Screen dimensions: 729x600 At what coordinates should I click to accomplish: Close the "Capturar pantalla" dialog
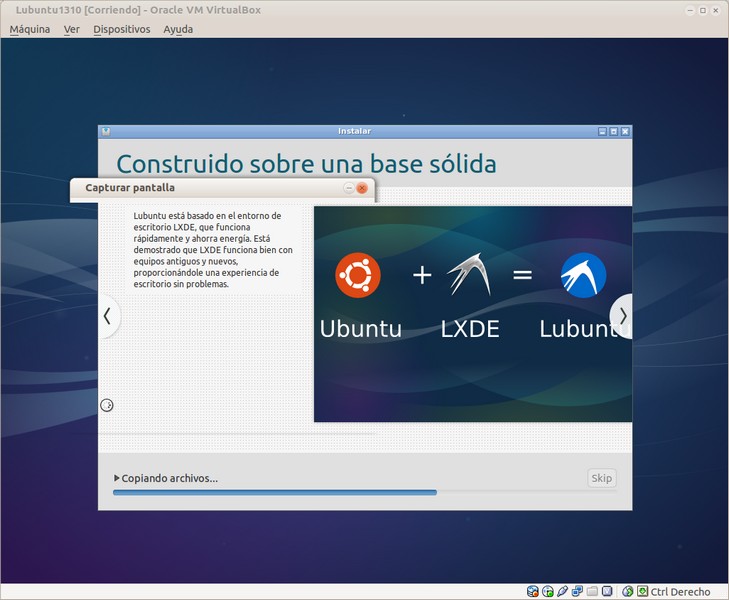362,188
